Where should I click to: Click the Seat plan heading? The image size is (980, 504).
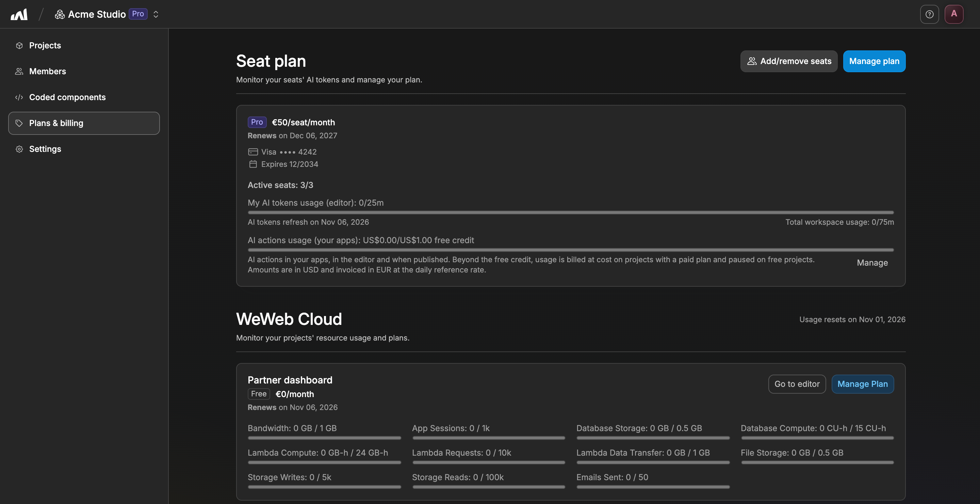coord(271,61)
